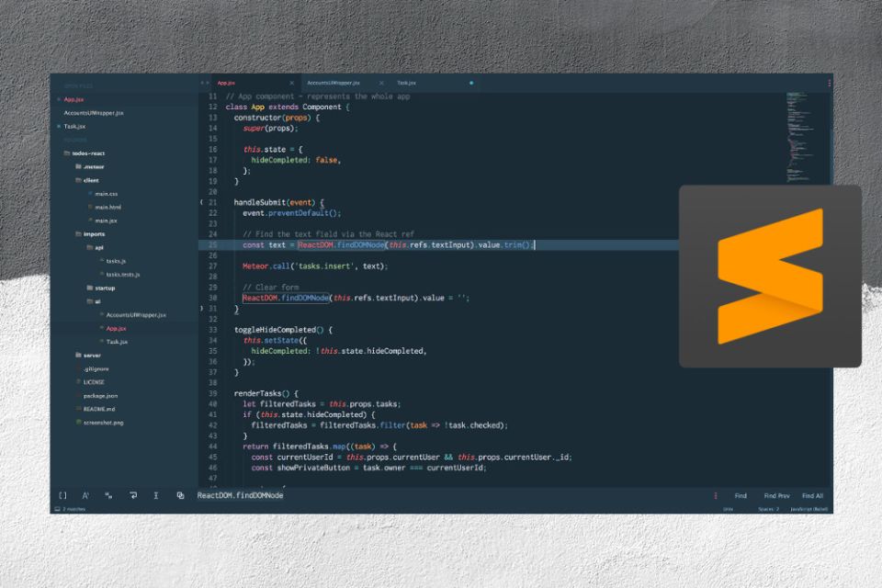Click the 'class App extends Component' line
Image resolution: width=882 pixels, height=588 pixels.
pyautogui.click(x=288, y=107)
